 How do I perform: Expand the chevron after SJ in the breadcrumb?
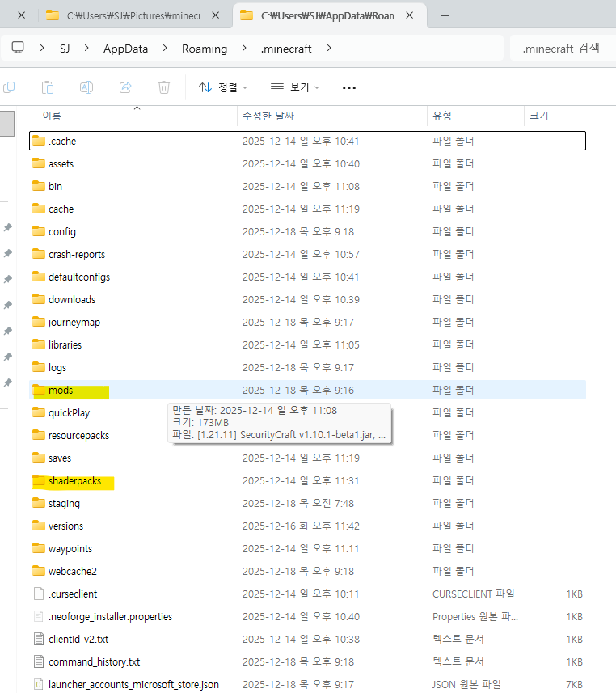(x=86, y=48)
